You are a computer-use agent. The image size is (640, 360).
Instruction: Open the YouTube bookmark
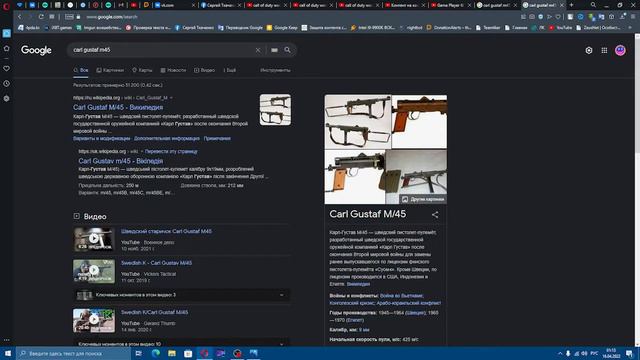point(560,28)
